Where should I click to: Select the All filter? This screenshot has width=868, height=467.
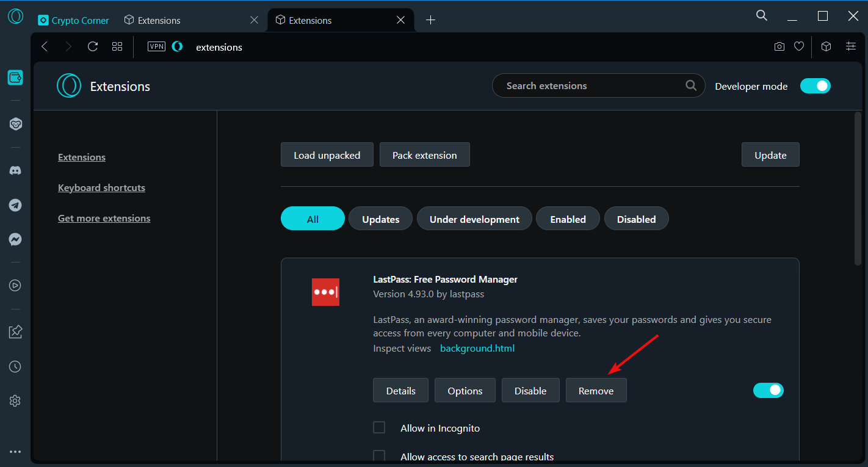pyautogui.click(x=313, y=219)
